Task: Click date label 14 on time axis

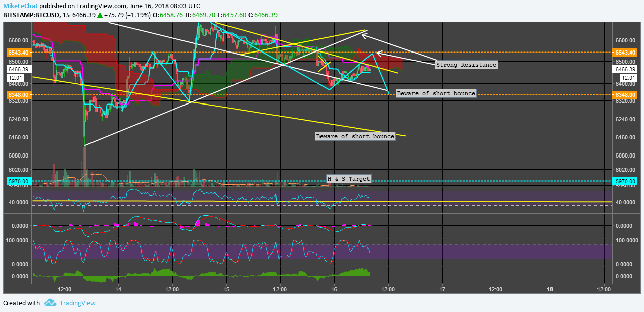Action: (118, 289)
